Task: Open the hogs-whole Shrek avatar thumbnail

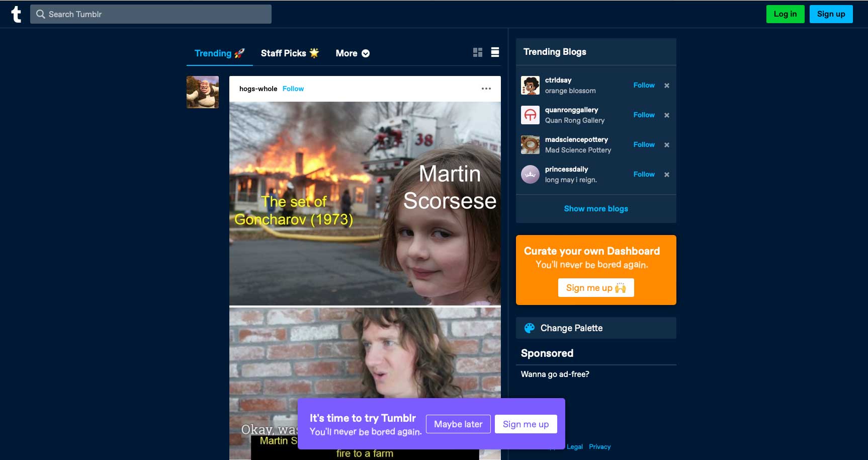Action: coord(203,92)
